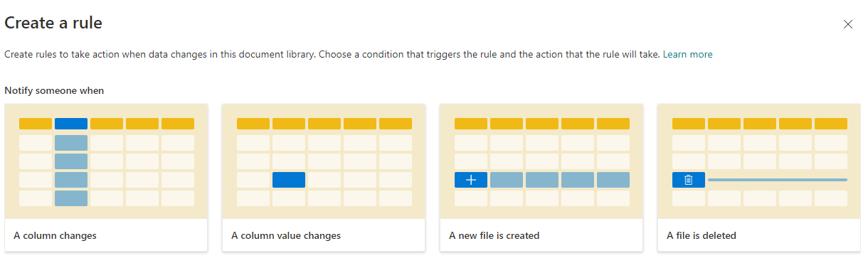868x273 pixels.
Task: Select the new file created illustration thumbnail
Action: click(x=542, y=161)
